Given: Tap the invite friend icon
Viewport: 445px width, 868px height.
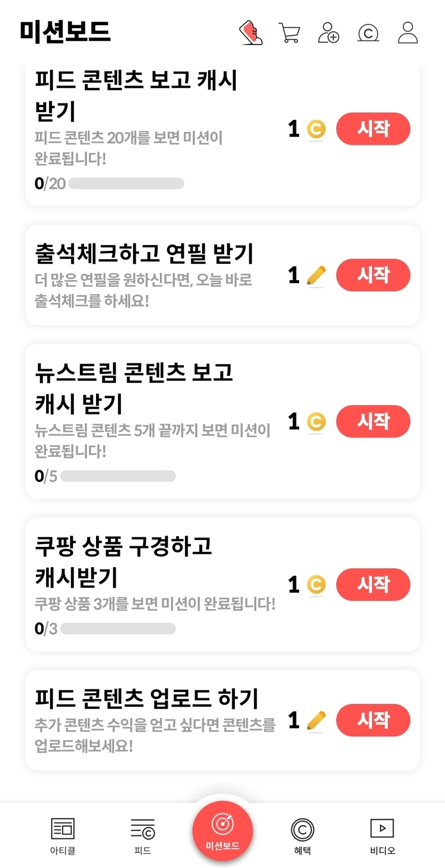Looking at the screenshot, I should (328, 33).
